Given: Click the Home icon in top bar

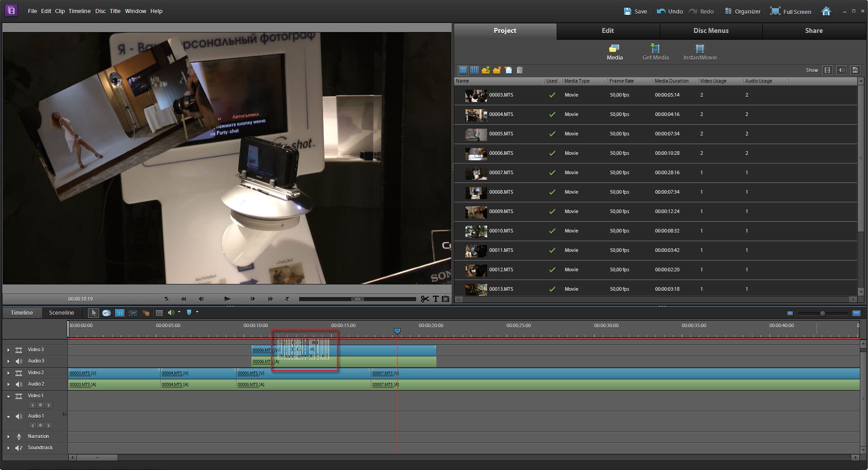Looking at the screenshot, I should coord(826,11).
